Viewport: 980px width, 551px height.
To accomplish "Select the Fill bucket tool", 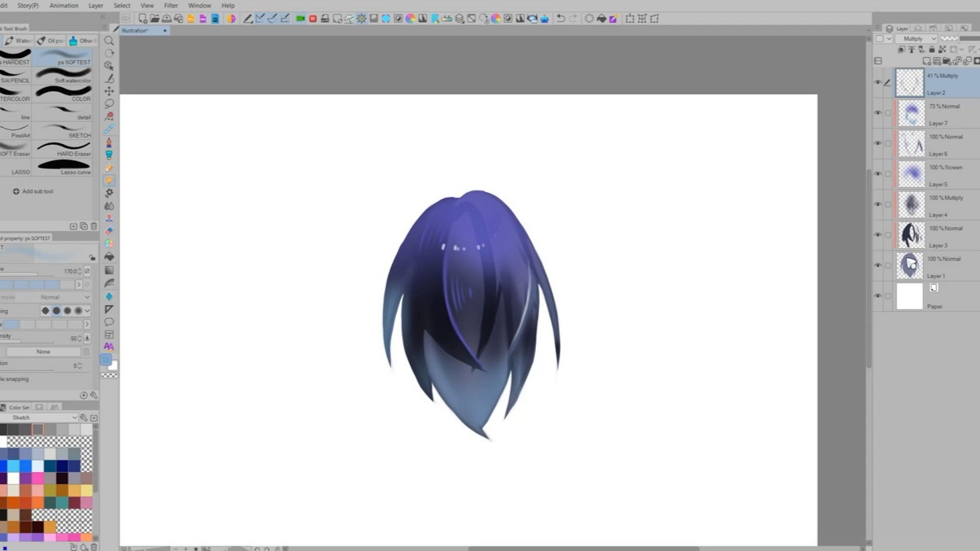I will [109, 257].
